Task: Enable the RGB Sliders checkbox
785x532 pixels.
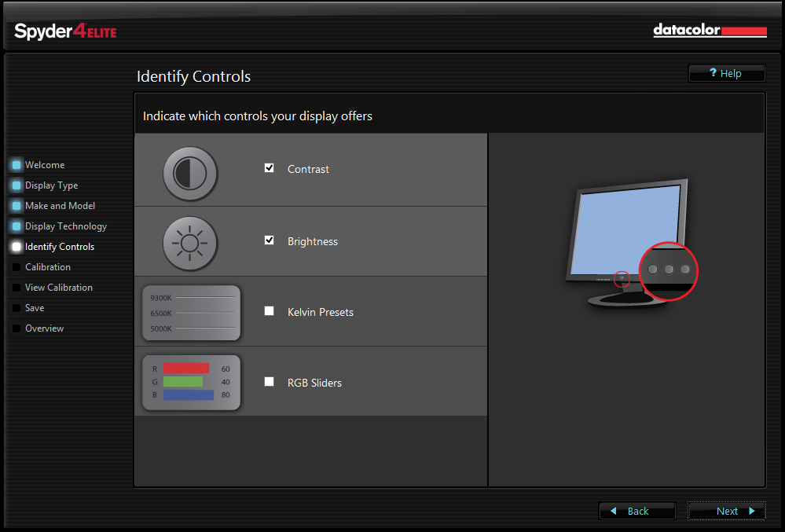Action: click(x=269, y=383)
